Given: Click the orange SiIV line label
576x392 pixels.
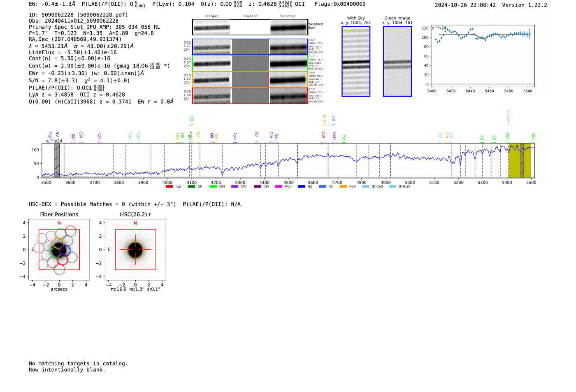Looking at the screenshot, I should click(x=325, y=120).
